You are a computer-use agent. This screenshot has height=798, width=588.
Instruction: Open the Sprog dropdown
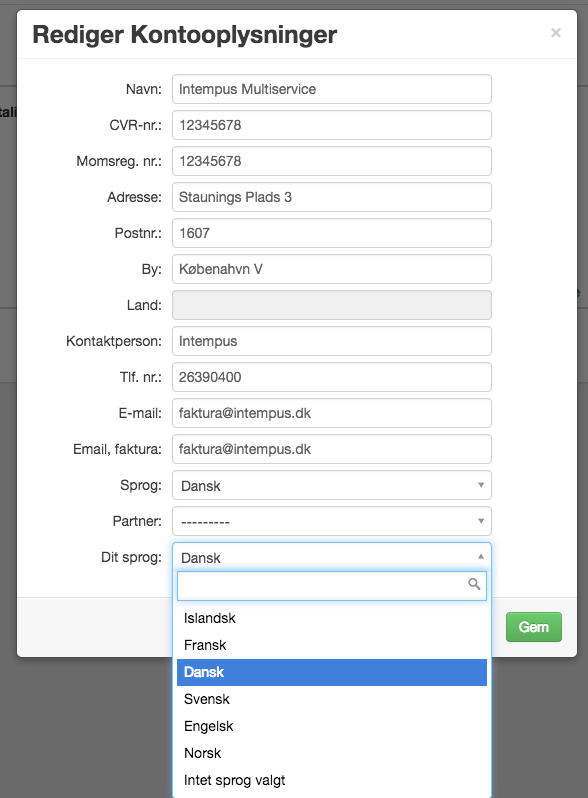tap(332, 486)
